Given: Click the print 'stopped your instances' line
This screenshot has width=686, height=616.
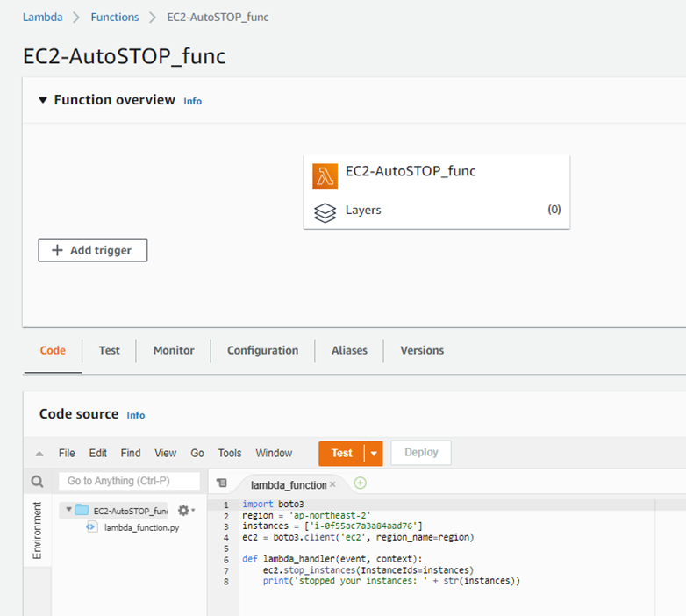Looking at the screenshot, I should 391,581.
